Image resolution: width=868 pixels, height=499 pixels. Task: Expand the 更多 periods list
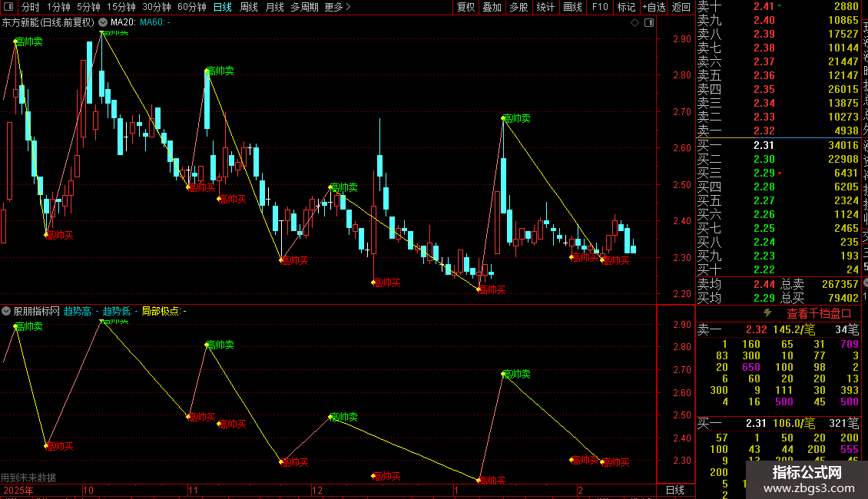tap(338, 7)
